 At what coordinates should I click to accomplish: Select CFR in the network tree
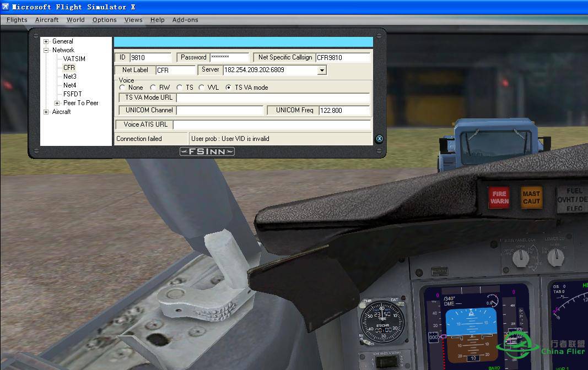point(69,67)
